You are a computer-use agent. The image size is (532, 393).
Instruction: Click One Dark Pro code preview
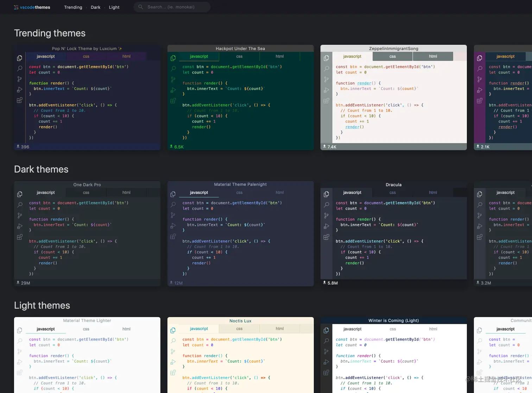[93, 238]
